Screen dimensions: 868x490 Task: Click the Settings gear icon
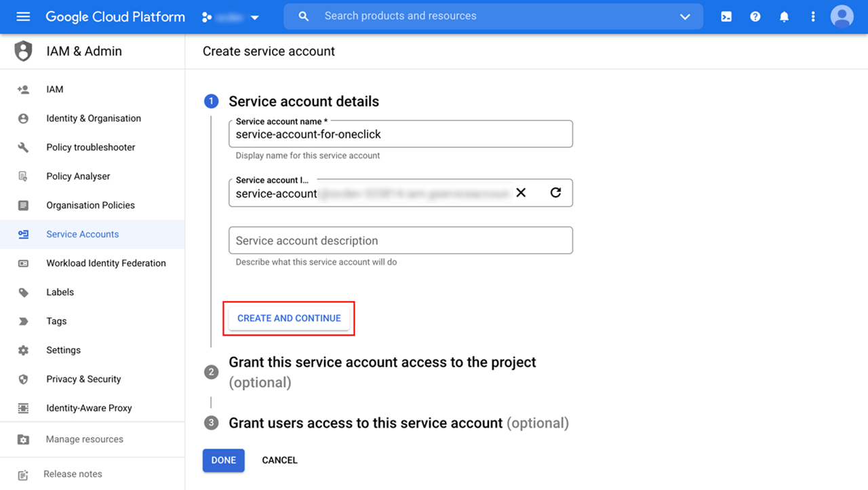[23, 350]
